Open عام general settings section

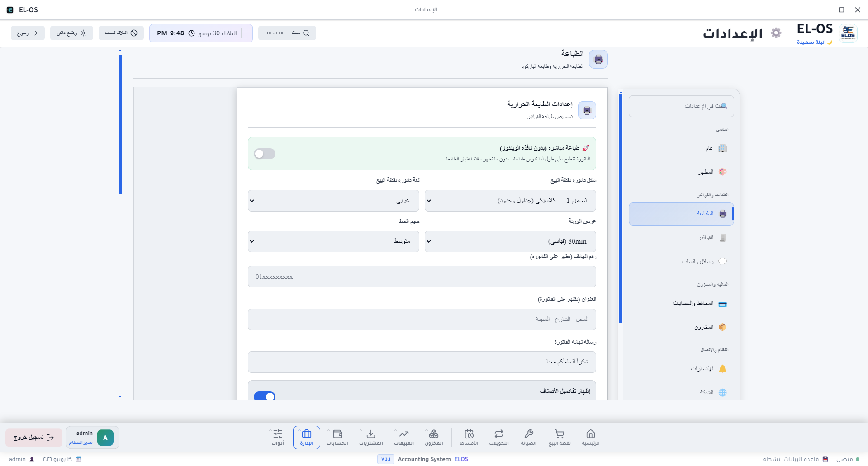click(x=681, y=148)
